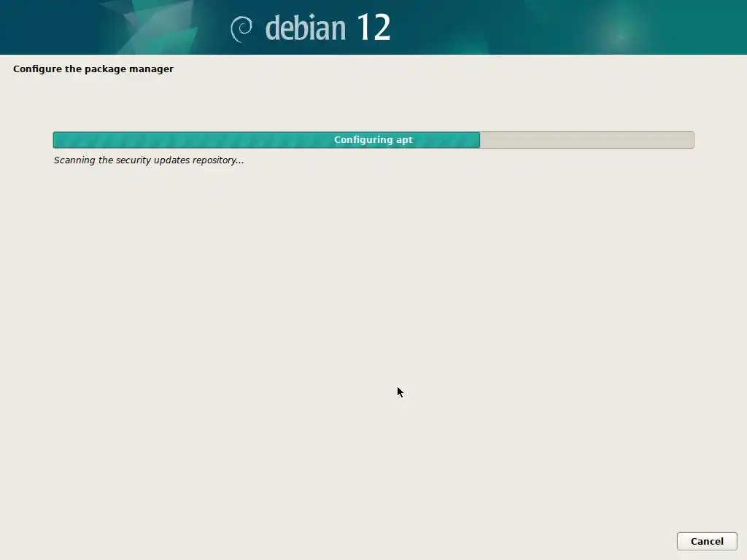Click the Debian swirl logo
Image resolution: width=747 pixels, height=560 pixels.
click(241, 29)
